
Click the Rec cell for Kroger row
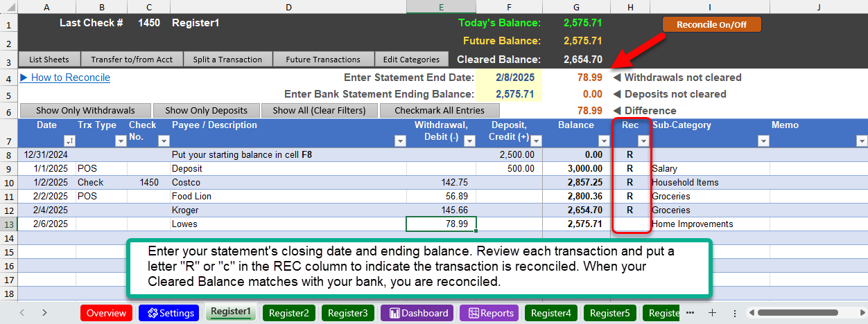(630, 210)
